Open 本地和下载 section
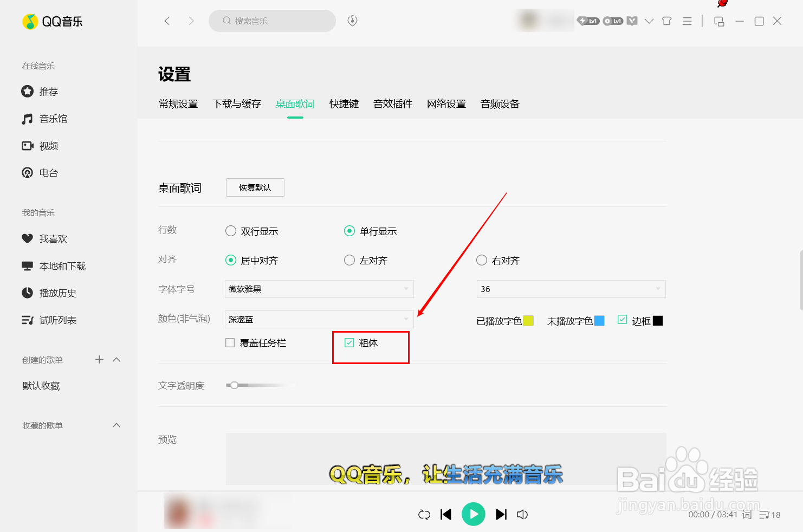803x532 pixels. pyautogui.click(x=54, y=266)
